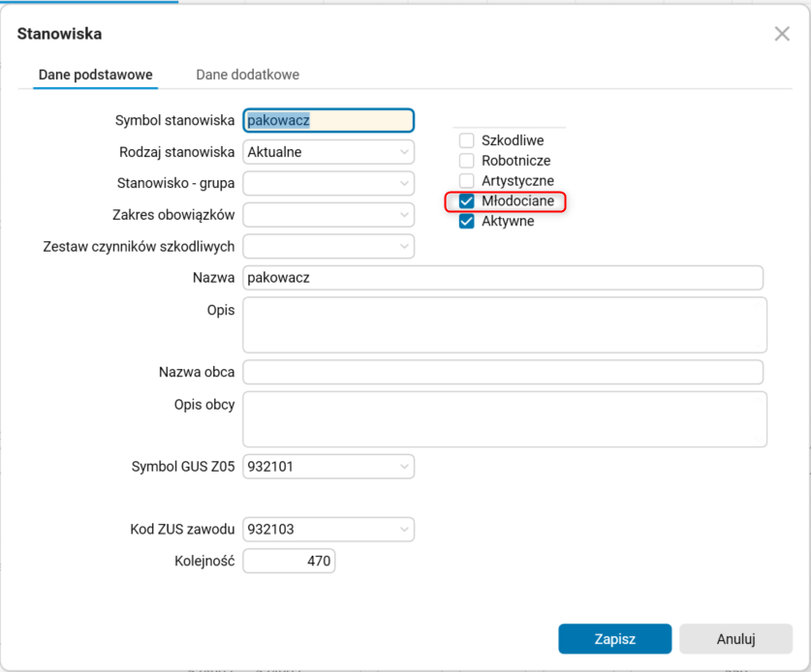
Task: Open the Symbol GUS Z05 dropdown
Action: [403, 467]
